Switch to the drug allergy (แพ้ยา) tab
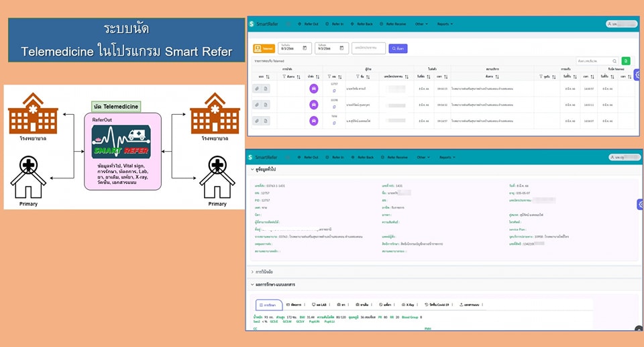 coord(386,305)
